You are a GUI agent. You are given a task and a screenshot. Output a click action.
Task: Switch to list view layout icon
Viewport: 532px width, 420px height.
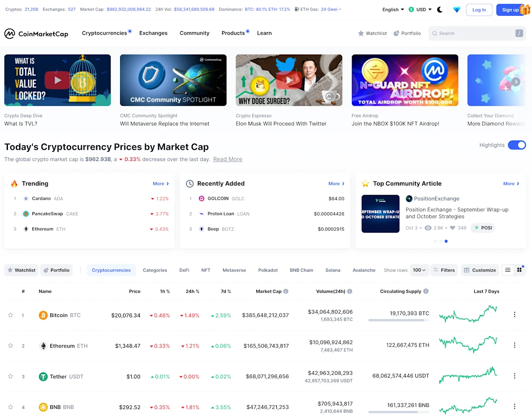click(x=507, y=270)
